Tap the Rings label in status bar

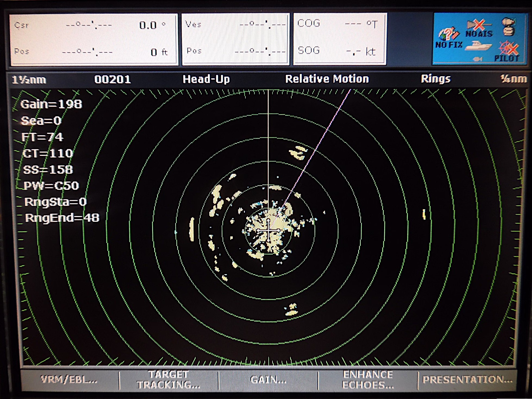coord(436,79)
